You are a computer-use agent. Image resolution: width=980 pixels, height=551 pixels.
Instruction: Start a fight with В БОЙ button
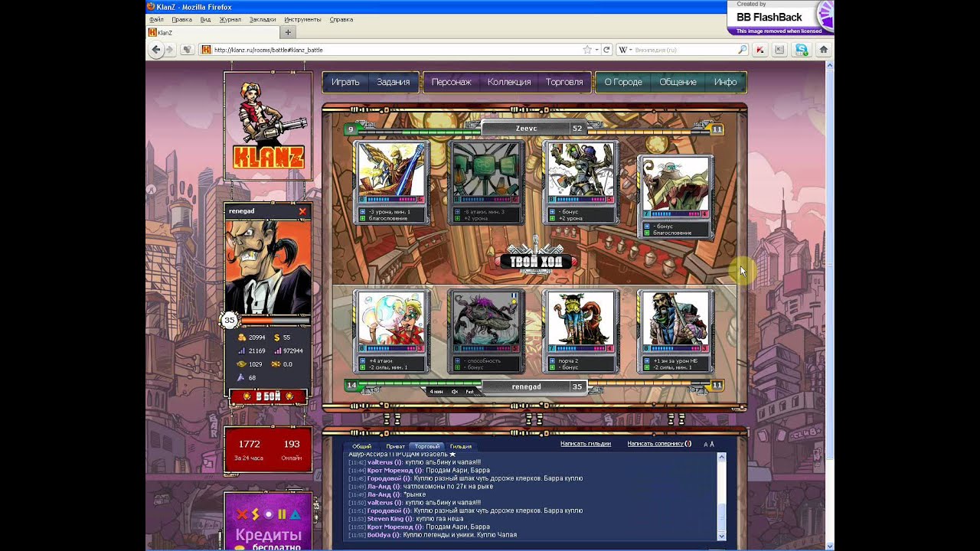point(268,396)
